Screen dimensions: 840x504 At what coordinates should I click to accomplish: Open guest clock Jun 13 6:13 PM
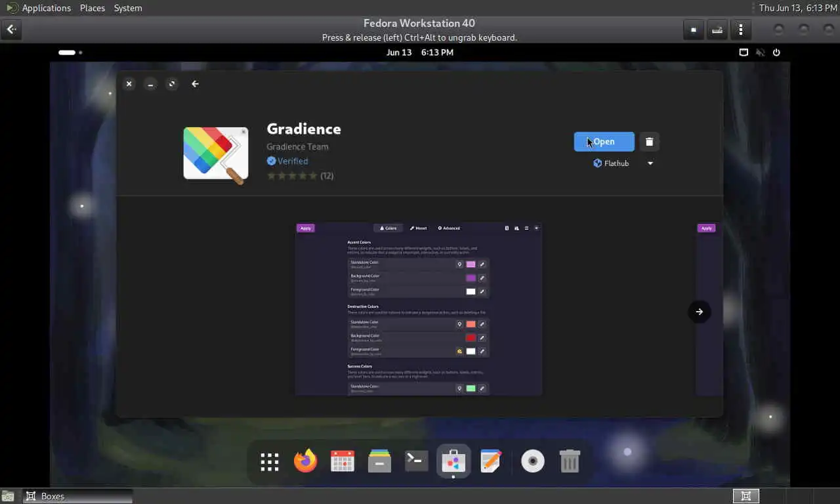point(420,52)
